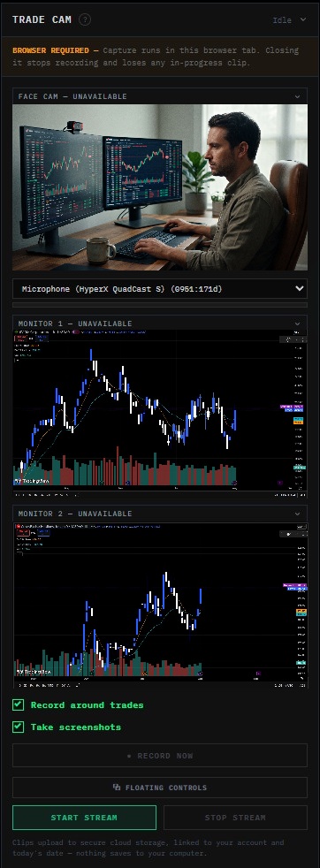Collapse the Face Cam section chevron
Viewport: 320px width, 868px height.
tap(298, 96)
